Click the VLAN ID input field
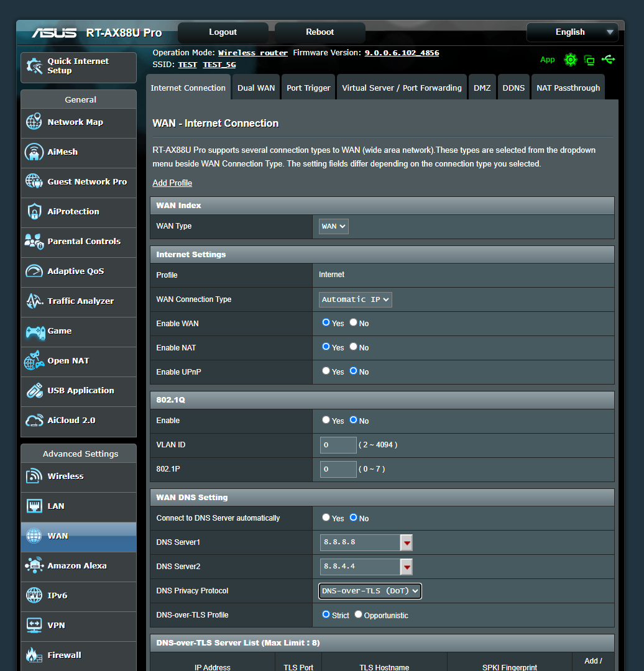Image resolution: width=644 pixels, height=671 pixels. click(x=338, y=445)
